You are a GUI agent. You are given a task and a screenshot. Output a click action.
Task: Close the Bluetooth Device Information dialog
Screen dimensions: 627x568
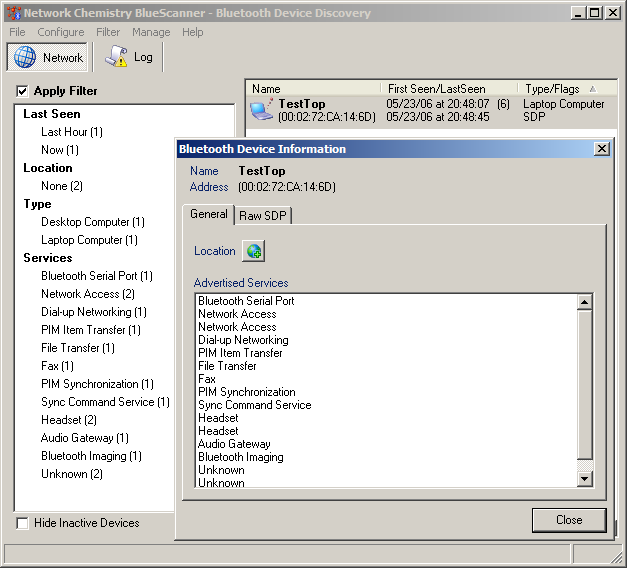601,149
